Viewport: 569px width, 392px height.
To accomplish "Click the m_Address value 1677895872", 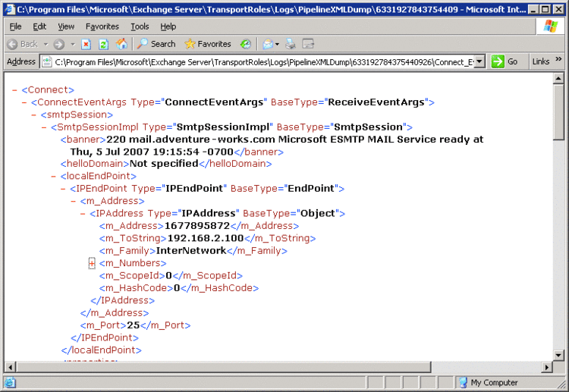I will coord(197,226).
